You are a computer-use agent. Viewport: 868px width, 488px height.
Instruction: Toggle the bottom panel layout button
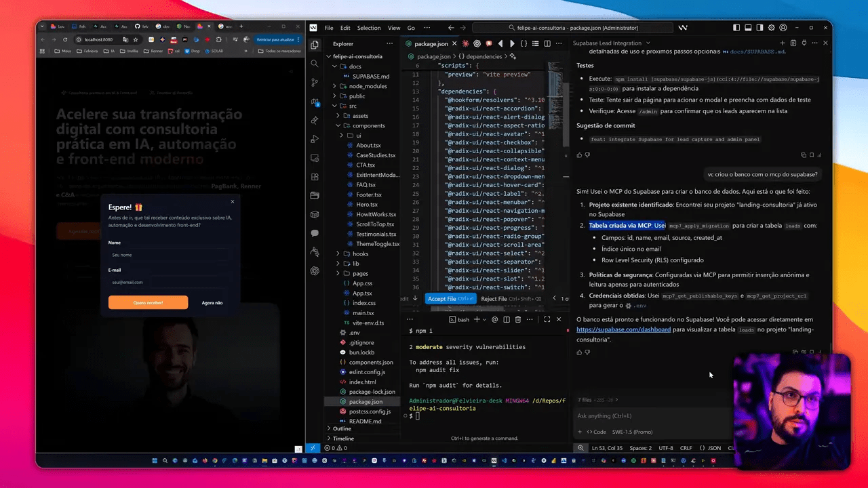(x=748, y=28)
